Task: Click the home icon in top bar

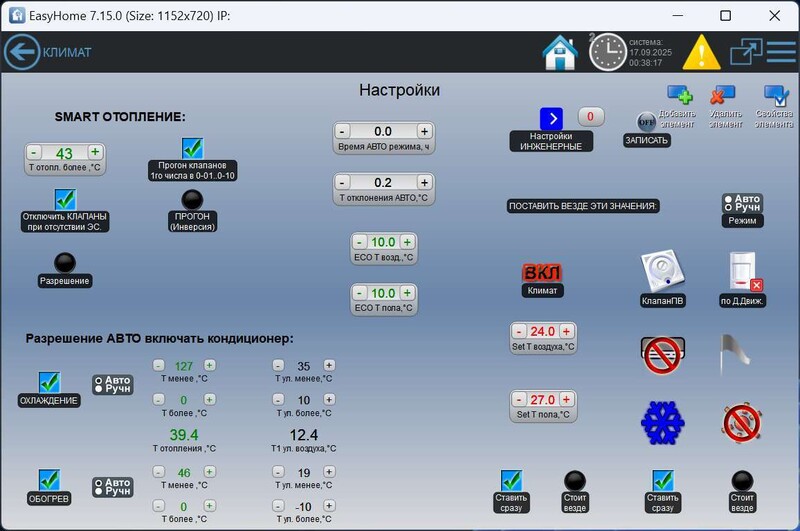Action: [x=560, y=52]
